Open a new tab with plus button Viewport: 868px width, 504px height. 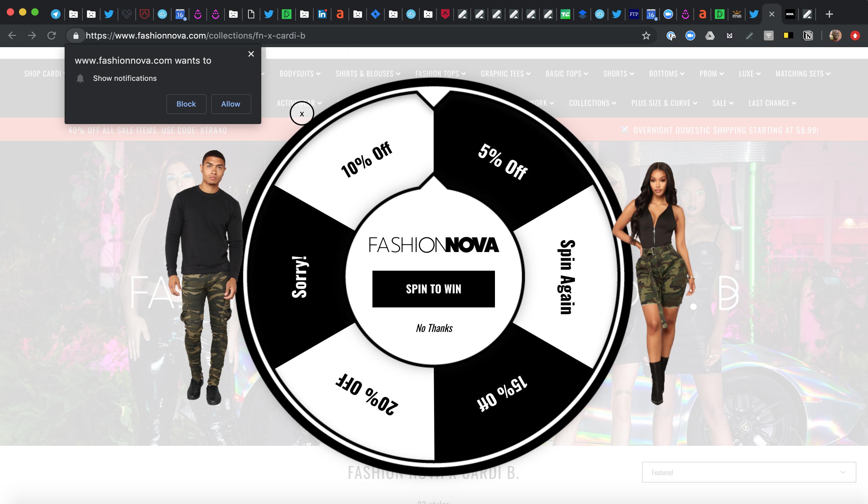tap(829, 14)
